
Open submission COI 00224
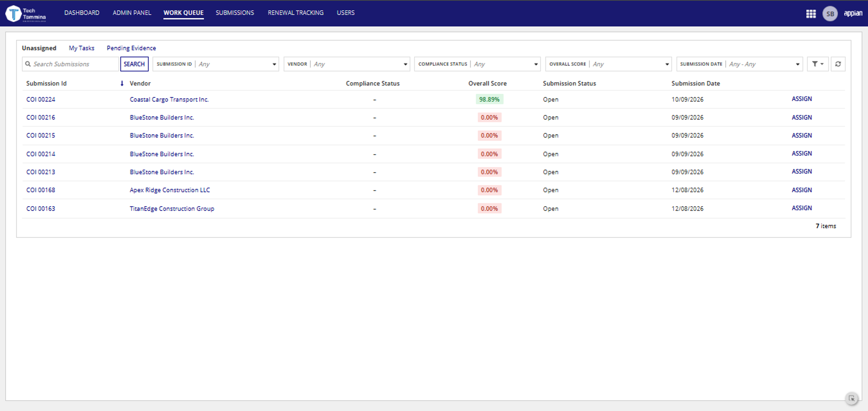41,99
